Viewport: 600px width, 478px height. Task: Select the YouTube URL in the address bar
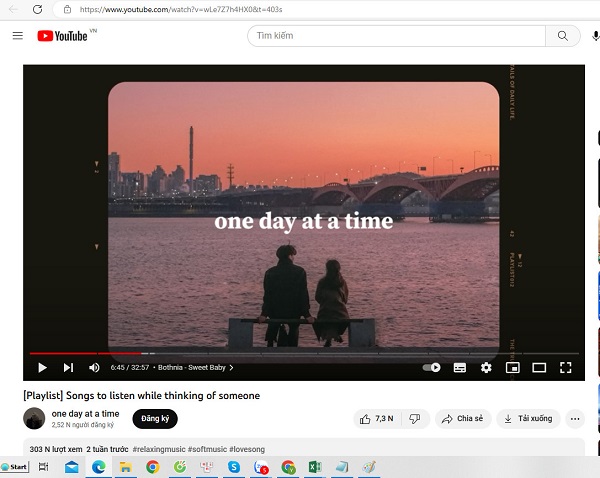[x=181, y=9]
